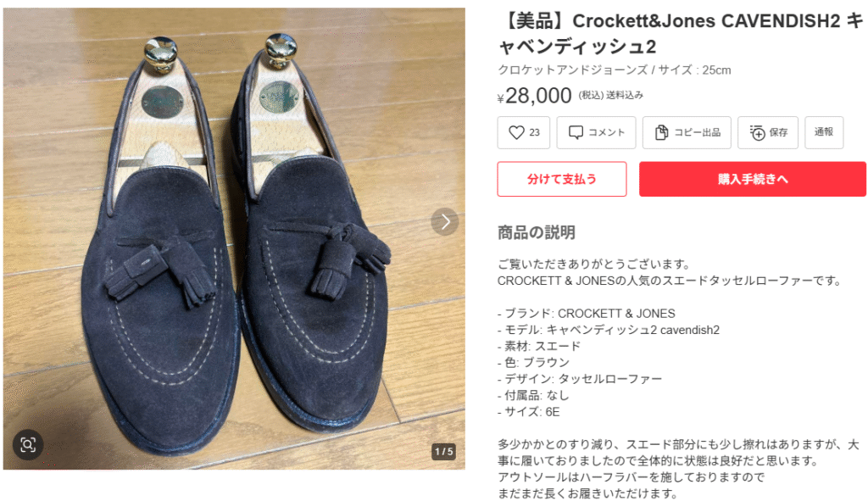868x501 pixels.
Task: Select the コメント label text
Action: pyautogui.click(x=606, y=132)
